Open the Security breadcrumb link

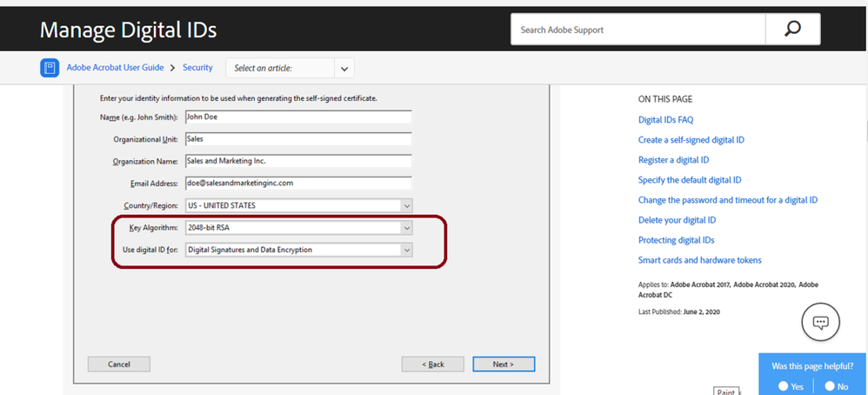pyautogui.click(x=197, y=68)
